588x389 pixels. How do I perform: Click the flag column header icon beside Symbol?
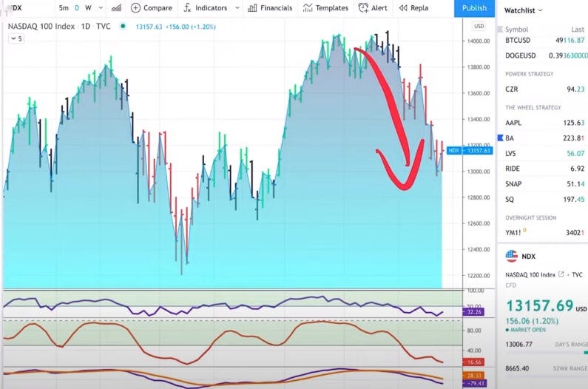click(500, 30)
